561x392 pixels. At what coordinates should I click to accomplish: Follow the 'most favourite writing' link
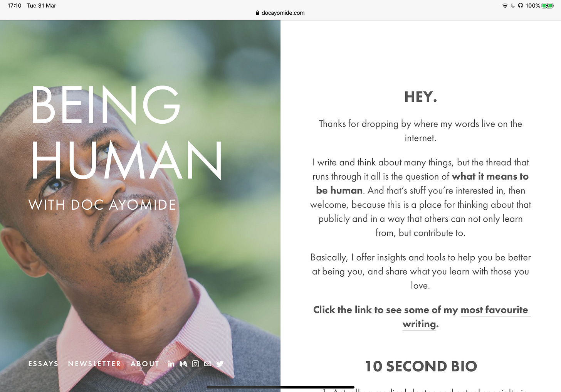[465, 317]
